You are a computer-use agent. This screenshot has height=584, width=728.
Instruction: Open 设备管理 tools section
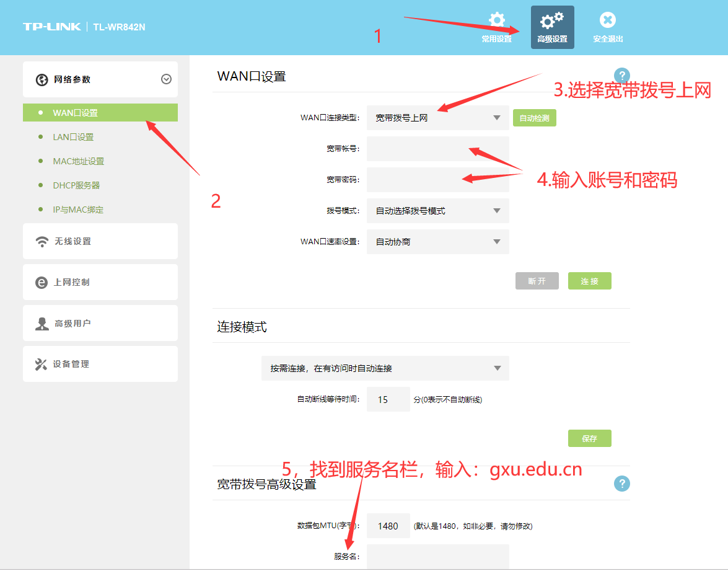click(x=100, y=364)
